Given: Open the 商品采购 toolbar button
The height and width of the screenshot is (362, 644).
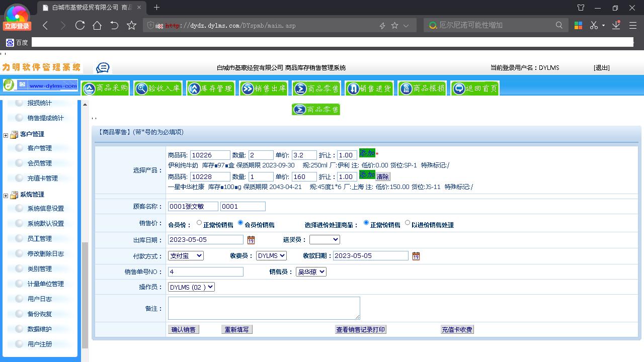Looking at the screenshot, I should tap(106, 88).
